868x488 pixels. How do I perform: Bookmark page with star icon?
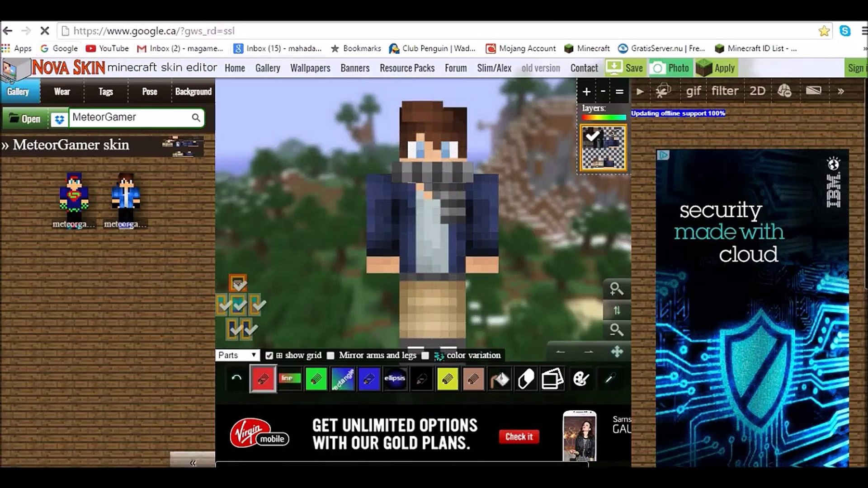click(x=824, y=31)
